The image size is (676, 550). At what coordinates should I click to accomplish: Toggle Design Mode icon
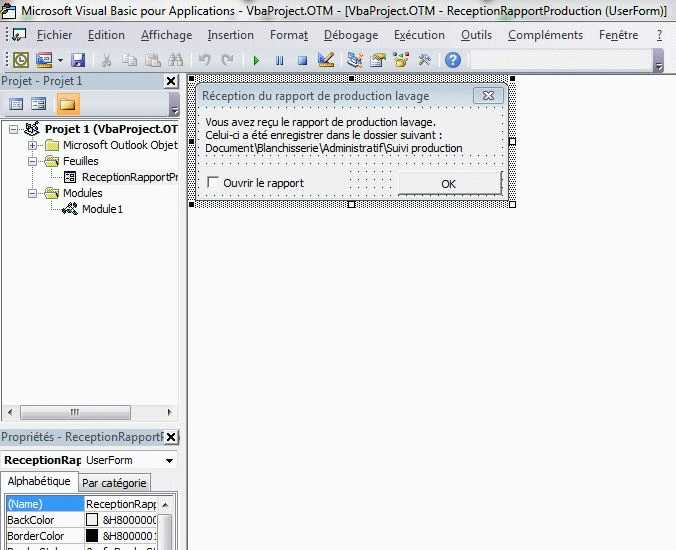coord(326,60)
